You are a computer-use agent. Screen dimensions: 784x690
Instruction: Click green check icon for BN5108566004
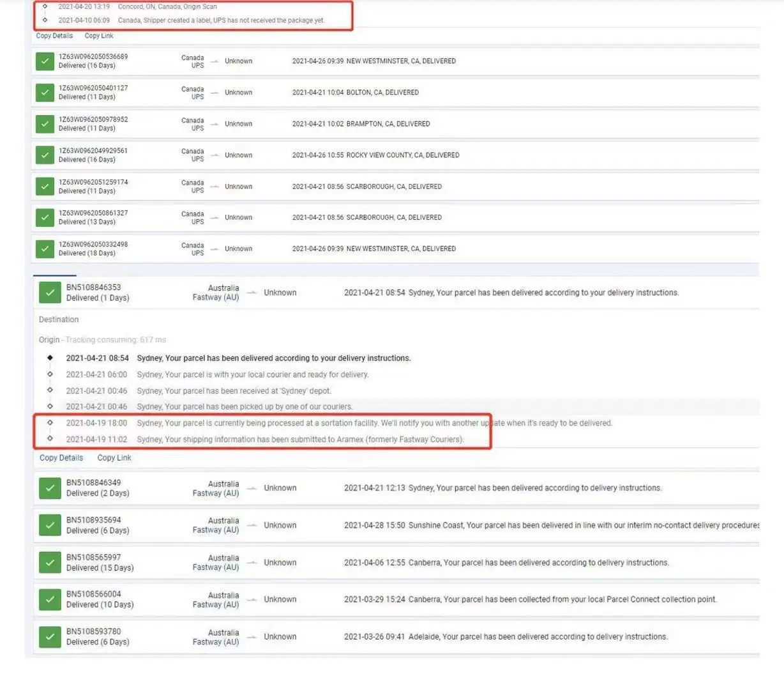(50, 599)
